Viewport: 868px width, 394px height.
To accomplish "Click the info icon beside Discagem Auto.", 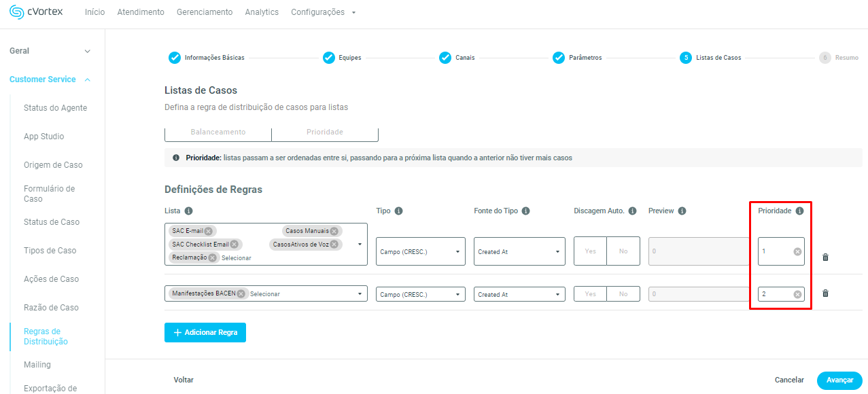I will tap(632, 211).
